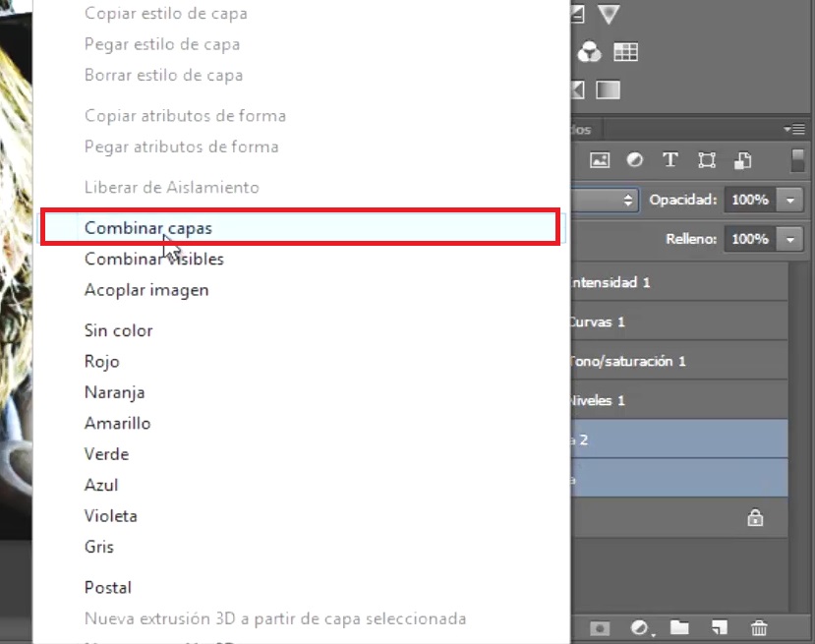Select the highlighted layer ending in 2
This screenshot has height=644, width=815.
679,439
